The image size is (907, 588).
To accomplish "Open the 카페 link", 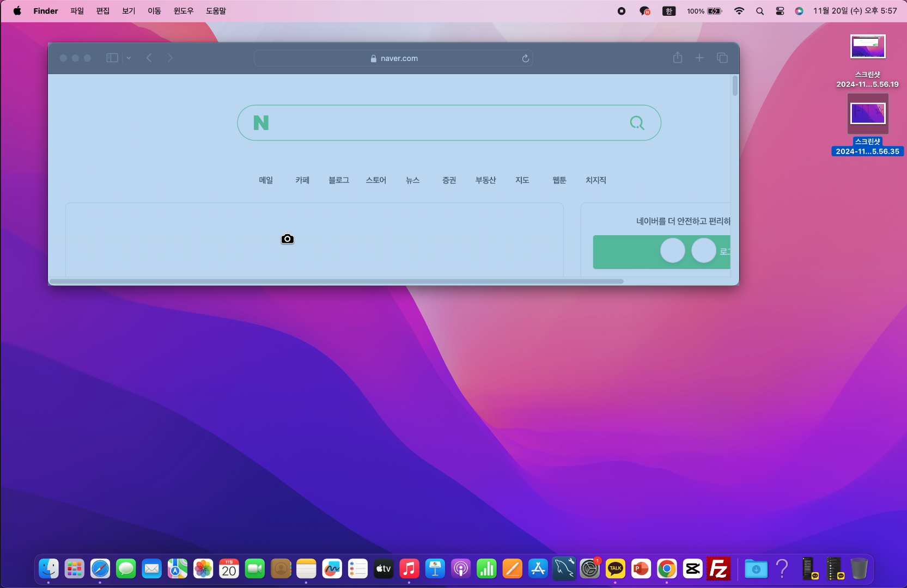I will click(302, 180).
